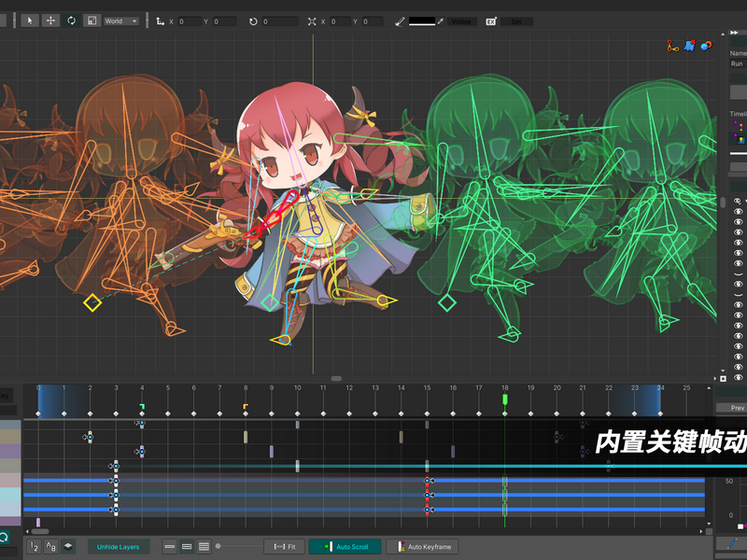Select the cyan color timeline layer swatch

tap(10, 495)
